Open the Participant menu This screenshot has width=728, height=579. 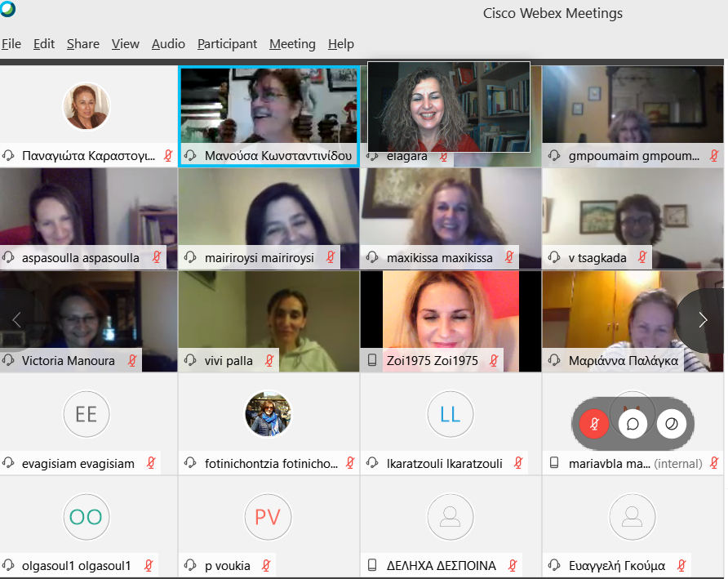click(227, 43)
